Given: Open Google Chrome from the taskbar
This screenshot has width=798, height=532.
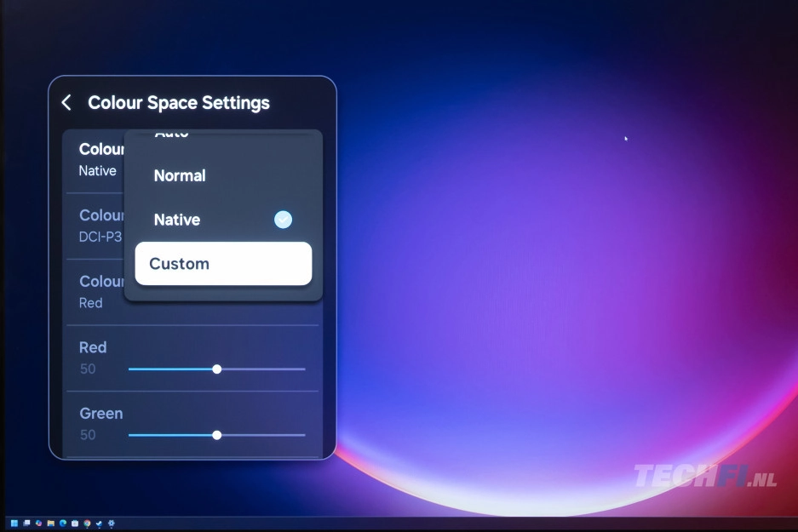Looking at the screenshot, I should (x=88, y=523).
